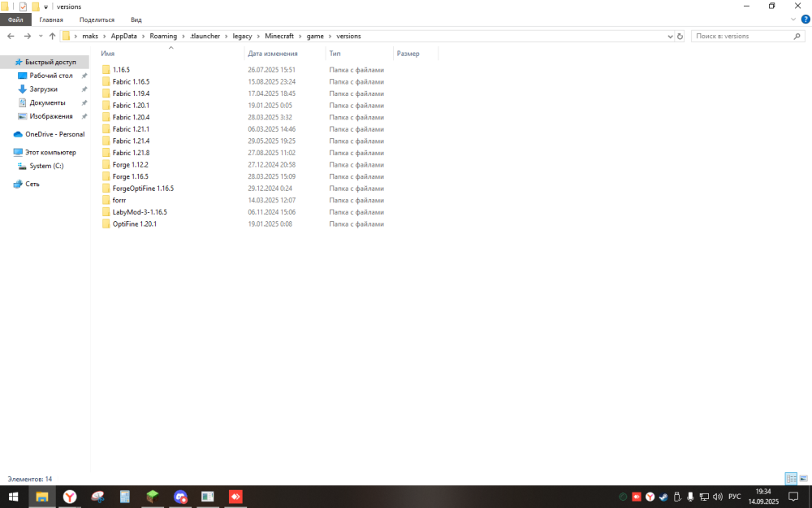Select the Fabric 1.21.1 folder

[x=131, y=129]
